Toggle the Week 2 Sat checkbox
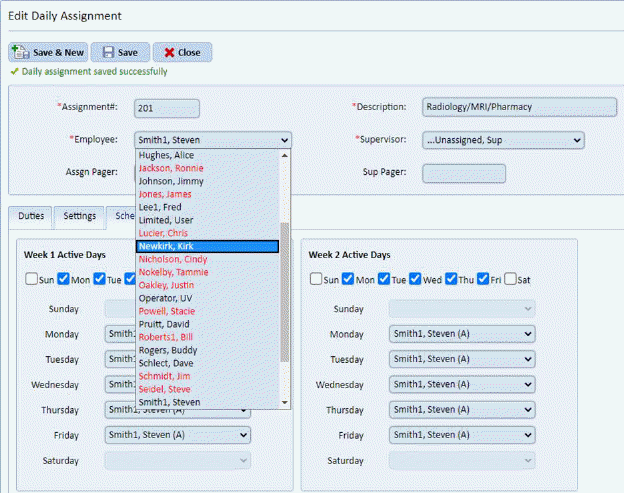The height and width of the screenshot is (493, 624). pos(510,279)
